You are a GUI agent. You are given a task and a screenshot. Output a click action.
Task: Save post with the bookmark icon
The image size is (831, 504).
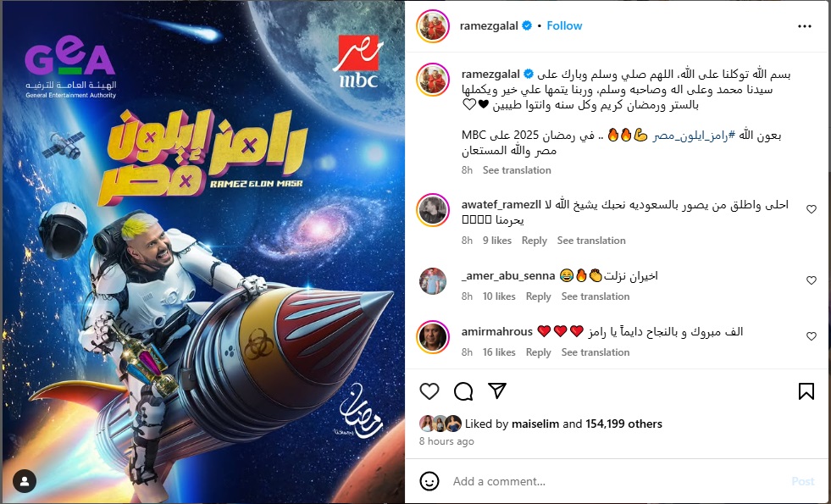pyautogui.click(x=806, y=391)
